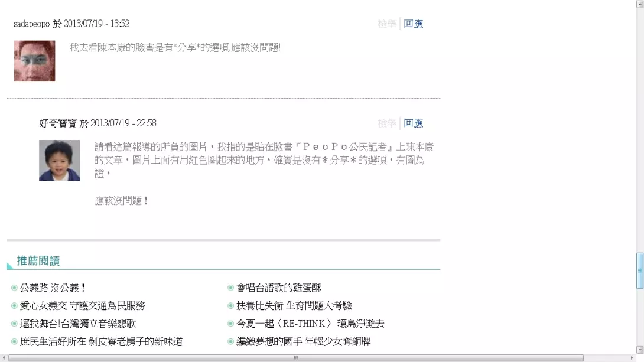
Task: Click the horizontal scrollbar thumb
Action: tap(295, 358)
